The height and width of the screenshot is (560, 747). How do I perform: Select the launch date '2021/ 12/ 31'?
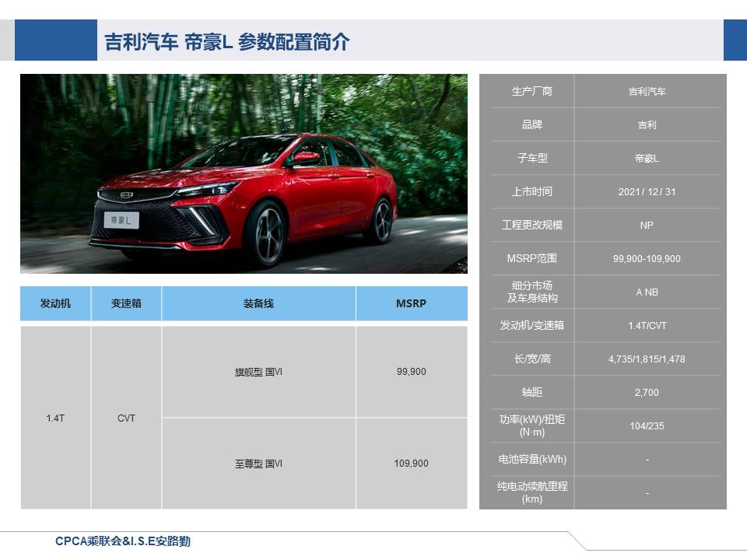tap(647, 192)
